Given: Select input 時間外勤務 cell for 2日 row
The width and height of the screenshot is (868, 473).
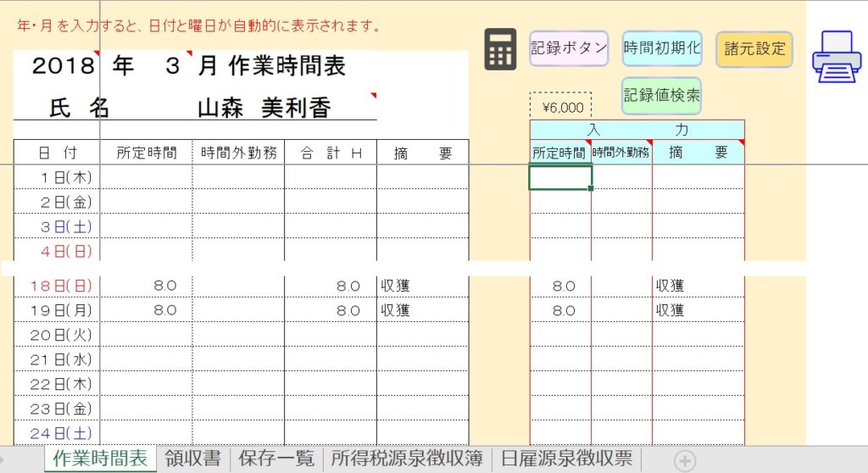Looking at the screenshot, I should (x=621, y=202).
